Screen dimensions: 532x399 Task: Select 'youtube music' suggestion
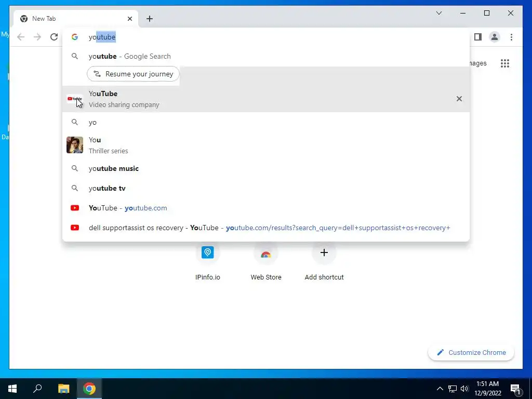pos(266,169)
